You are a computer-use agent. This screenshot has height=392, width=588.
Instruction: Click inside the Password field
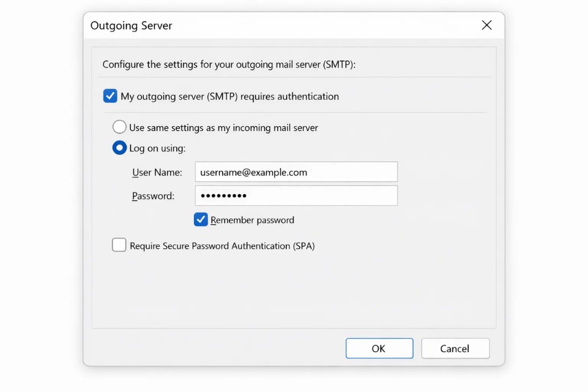296,195
